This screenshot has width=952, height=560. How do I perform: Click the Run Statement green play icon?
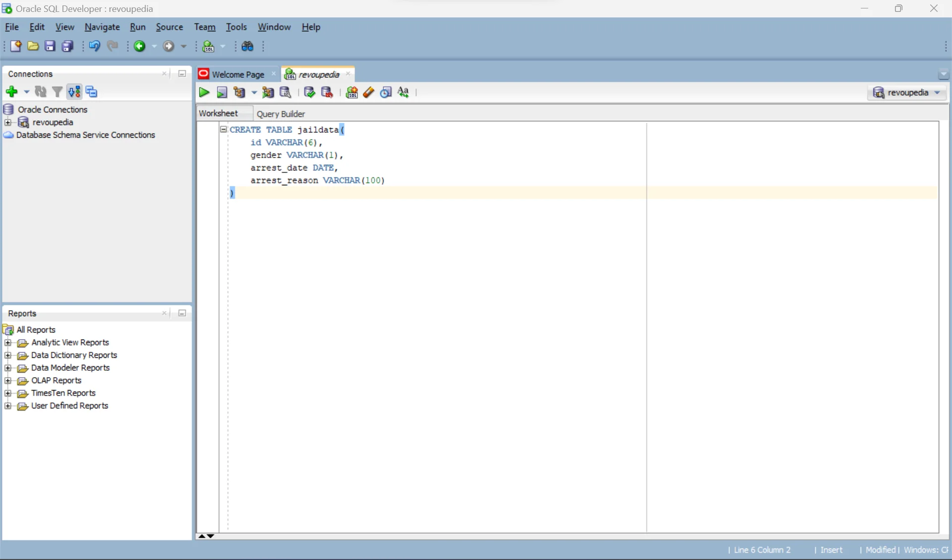204,92
